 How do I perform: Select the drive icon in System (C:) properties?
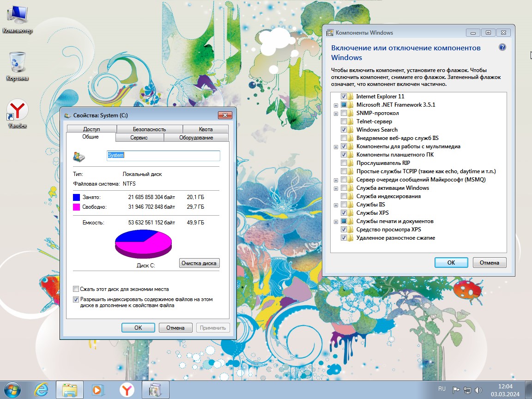(x=79, y=157)
